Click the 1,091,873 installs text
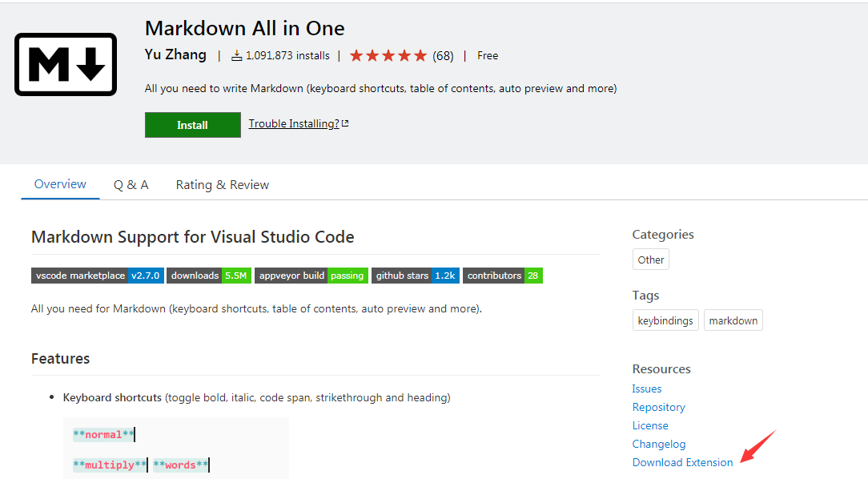 point(287,55)
